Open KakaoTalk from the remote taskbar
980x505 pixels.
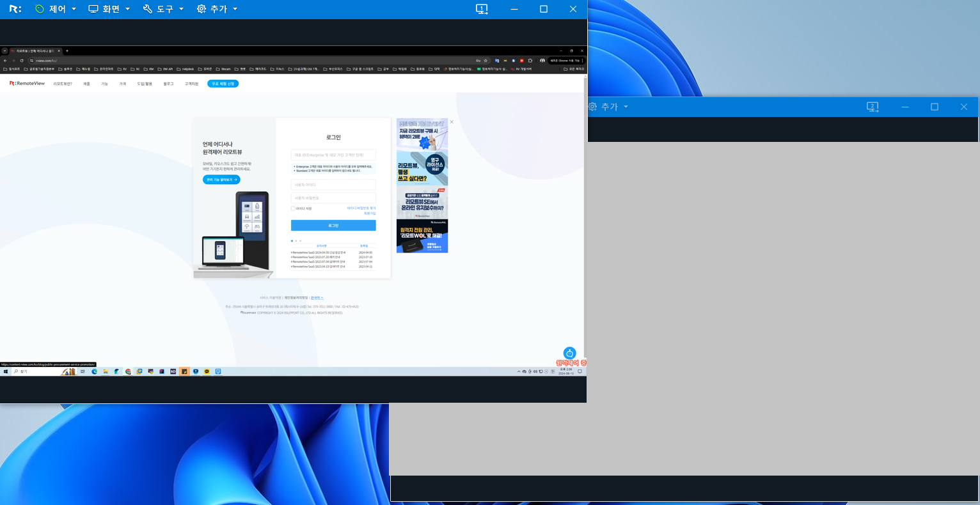coord(207,371)
